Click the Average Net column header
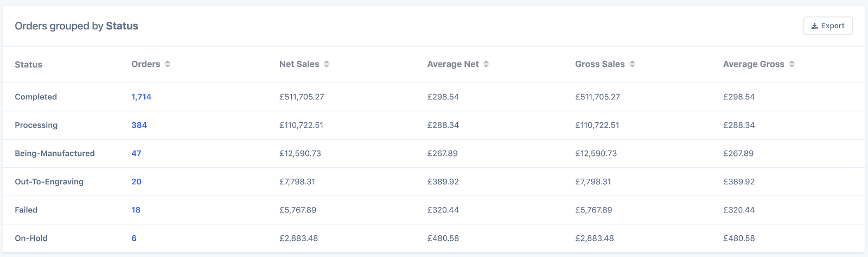The image size is (868, 257). point(452,64)
